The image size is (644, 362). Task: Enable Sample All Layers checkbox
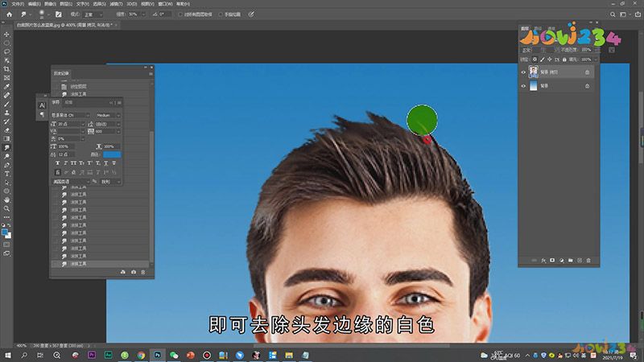(x=180, y=14)
